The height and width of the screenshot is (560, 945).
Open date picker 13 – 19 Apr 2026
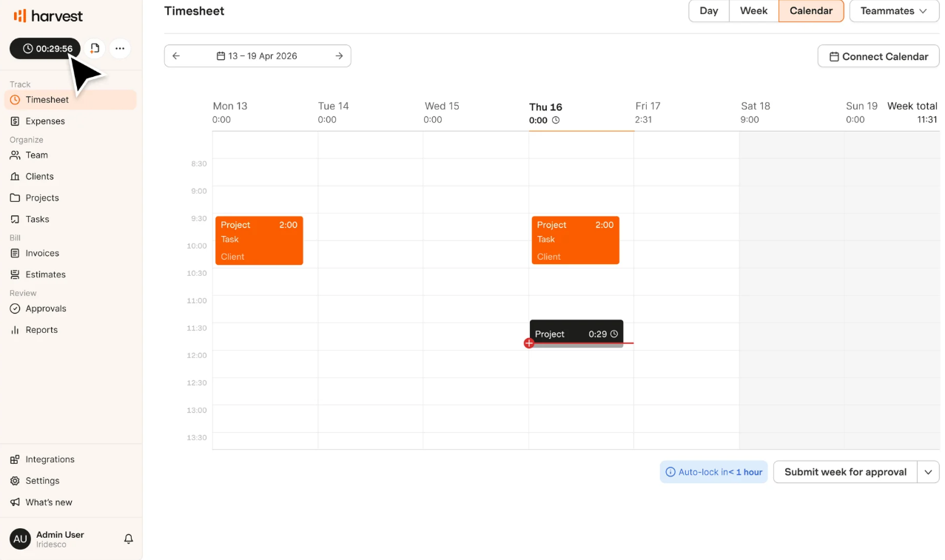[257, 56]
